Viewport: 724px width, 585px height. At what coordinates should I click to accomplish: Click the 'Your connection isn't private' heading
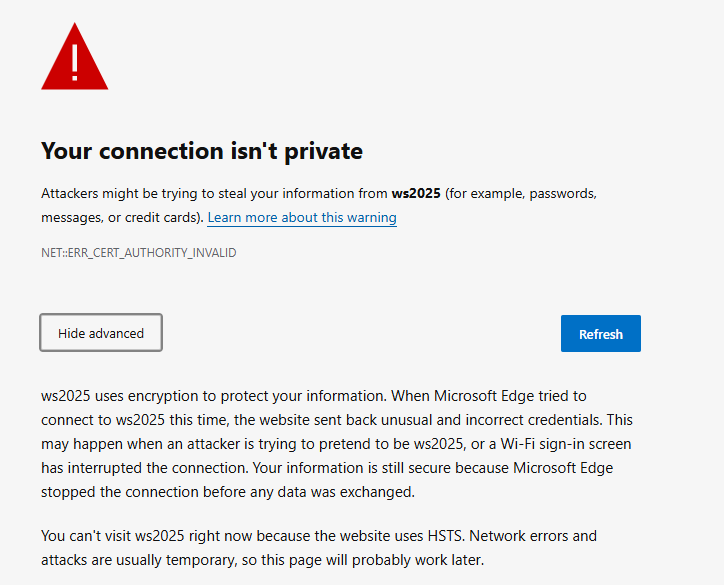point(202,151)
